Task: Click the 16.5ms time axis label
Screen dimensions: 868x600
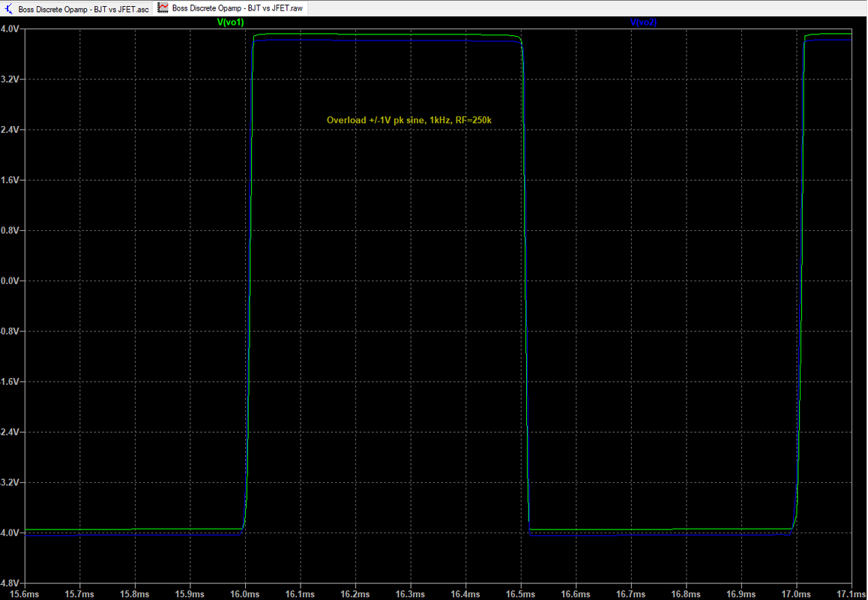Action: [521, 594]
